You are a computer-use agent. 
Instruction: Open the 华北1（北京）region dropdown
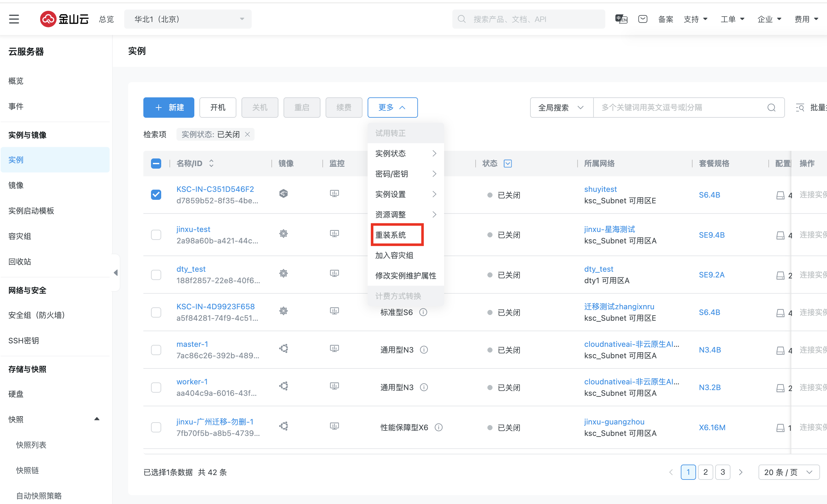coord(188,19)
